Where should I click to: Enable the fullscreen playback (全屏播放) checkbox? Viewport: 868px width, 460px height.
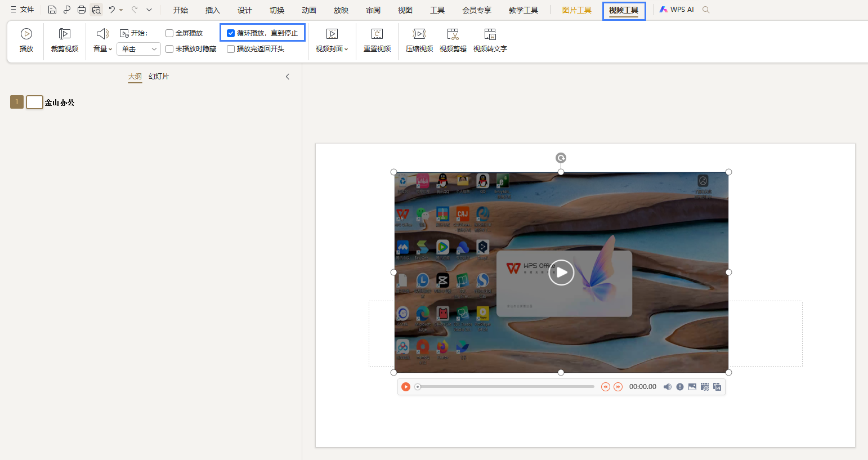pos(169,33)
